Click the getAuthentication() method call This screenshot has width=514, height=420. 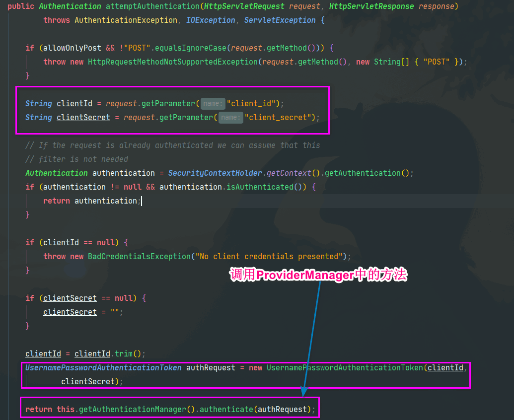[367, 173]
